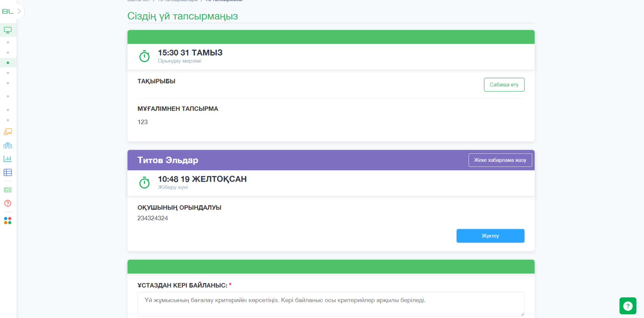Click the textarea resize handle corner

(x=522, y=314)
